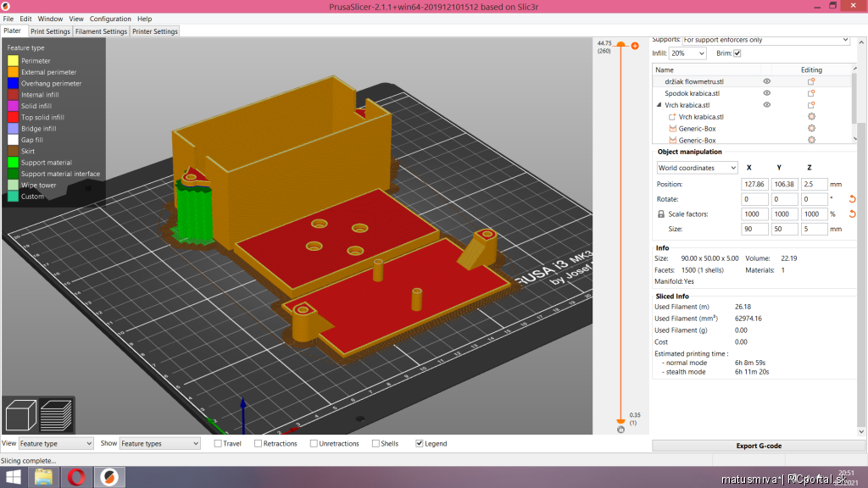Click Size Y field showing 50

coord(784,229)
